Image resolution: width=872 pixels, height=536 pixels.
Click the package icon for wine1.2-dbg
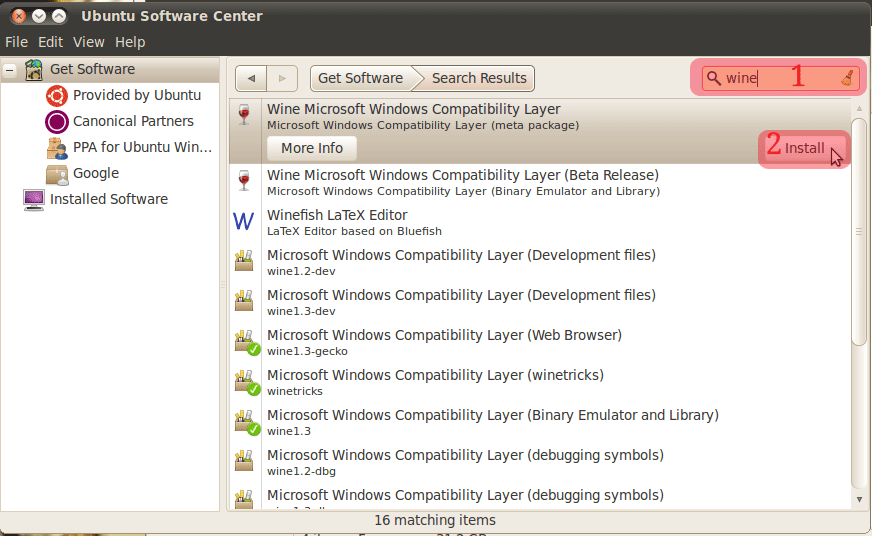[x=244, y=461]
